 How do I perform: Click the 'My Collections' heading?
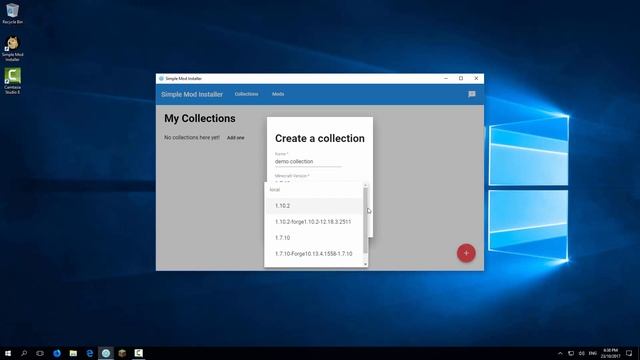tap(200, 118)
